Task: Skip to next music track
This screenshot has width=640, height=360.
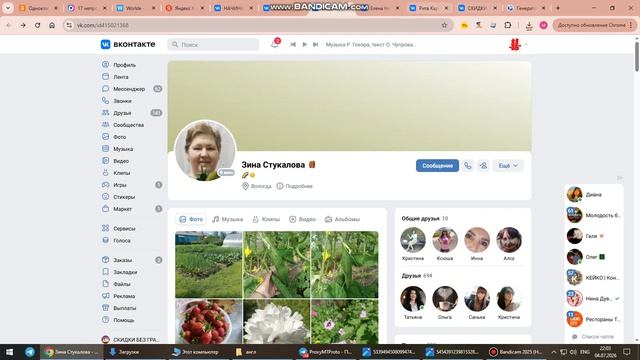Action: click(316, 44)
